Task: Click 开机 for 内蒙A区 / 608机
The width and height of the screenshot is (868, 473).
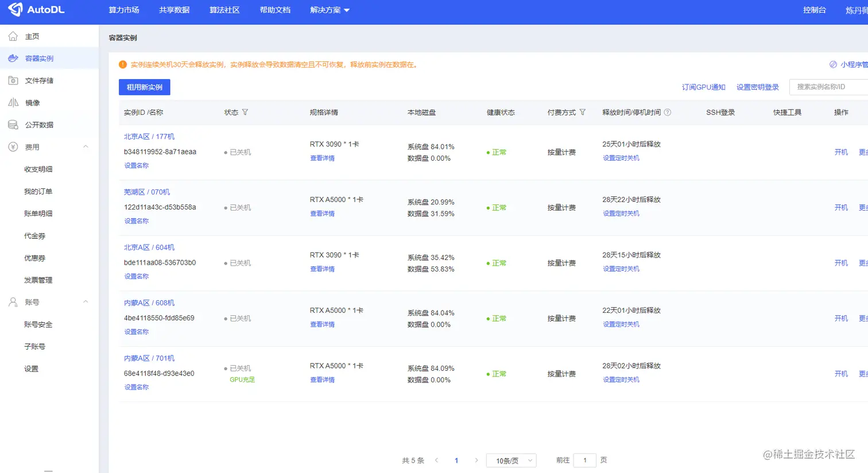Action: pyautogui.click(x=841, y=319)
